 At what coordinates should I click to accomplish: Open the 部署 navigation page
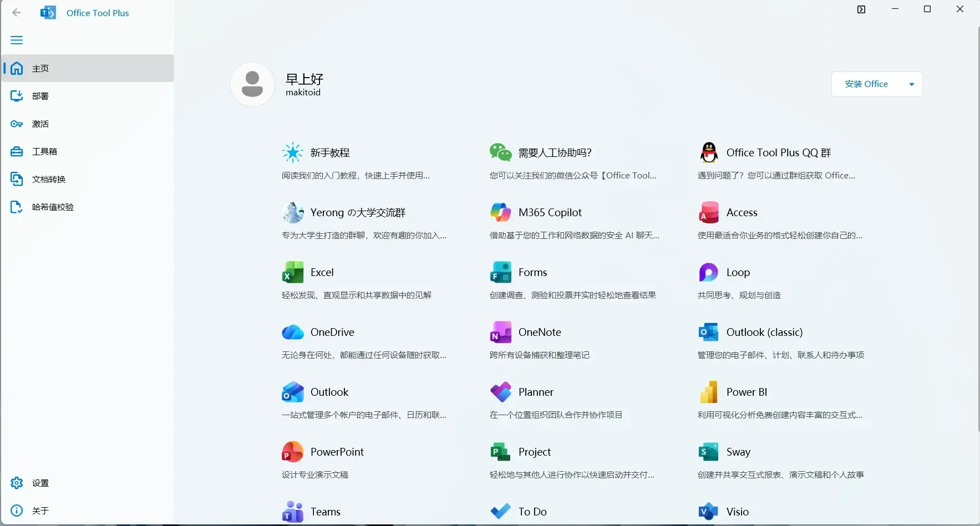click(x=88, y=96)
